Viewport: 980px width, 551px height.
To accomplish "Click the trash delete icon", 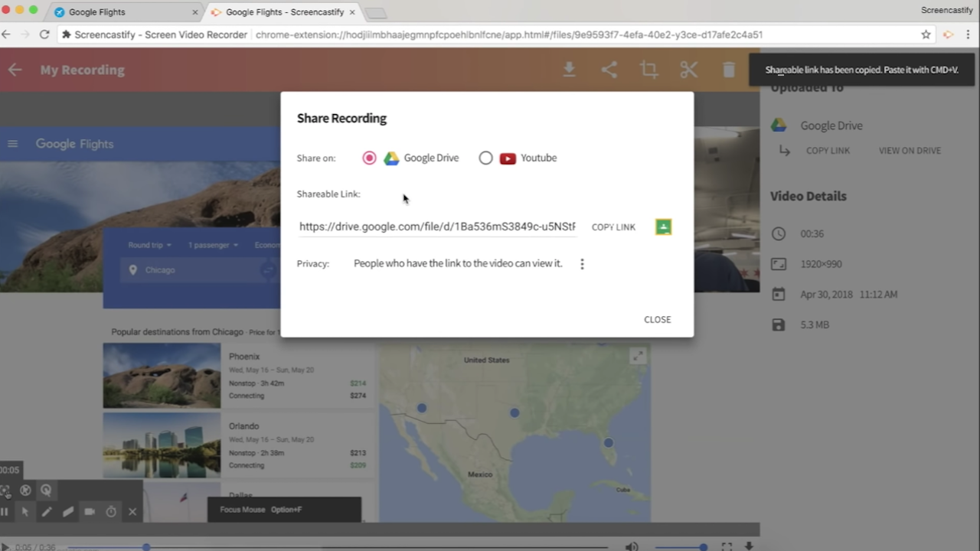I will point(728,70).
